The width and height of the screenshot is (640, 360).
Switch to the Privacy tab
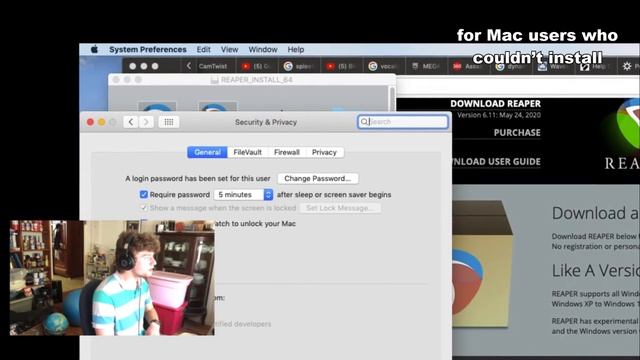pos(324,152)
